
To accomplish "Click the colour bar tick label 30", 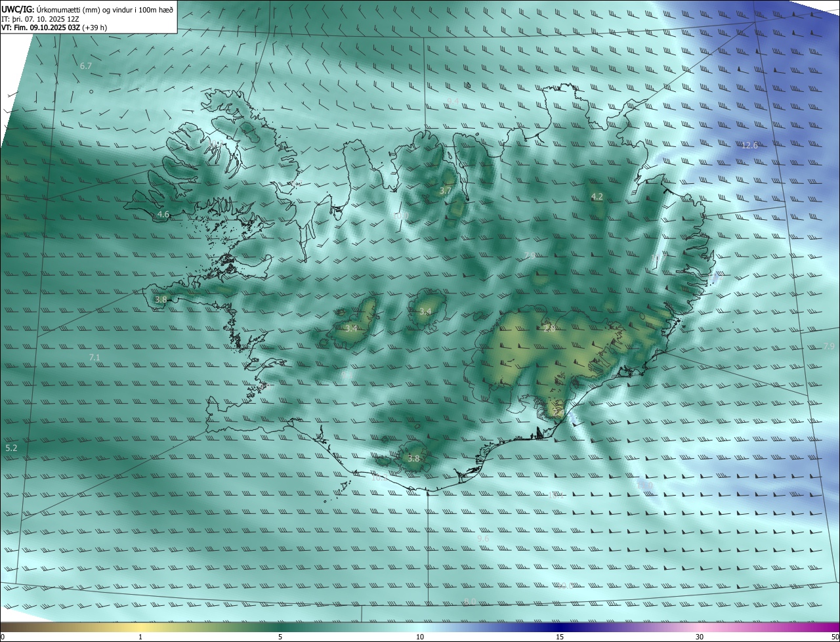I will [x=700, y=637].
